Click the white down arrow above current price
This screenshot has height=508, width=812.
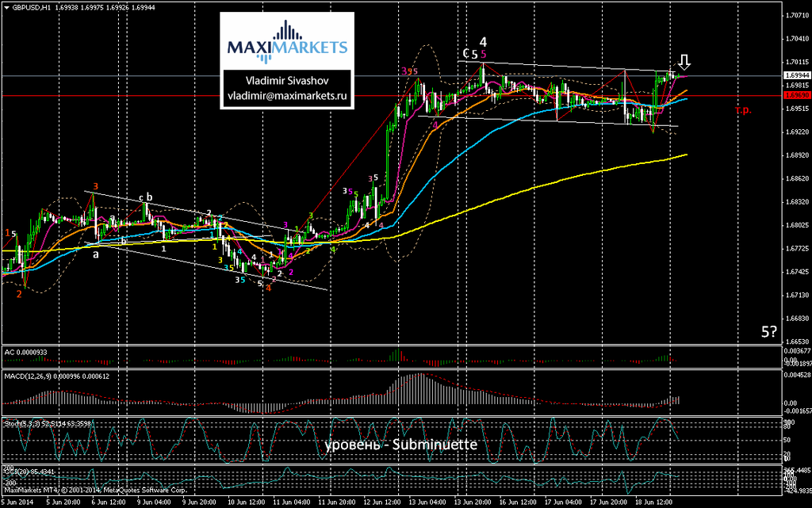684,63
